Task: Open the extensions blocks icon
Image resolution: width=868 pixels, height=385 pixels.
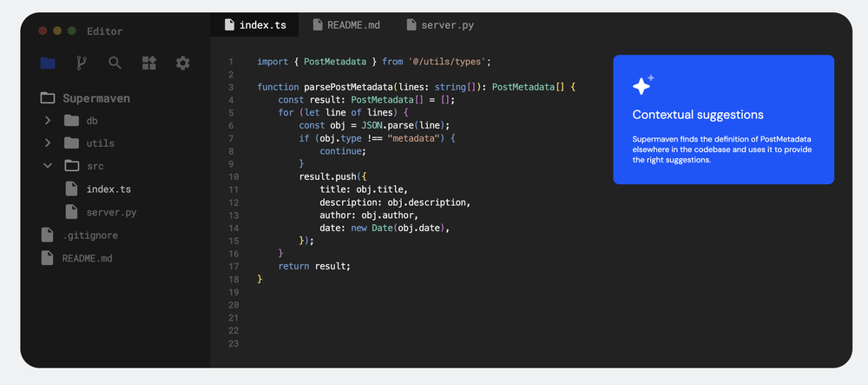Action: pyautogui.click(x=149, y=63)
